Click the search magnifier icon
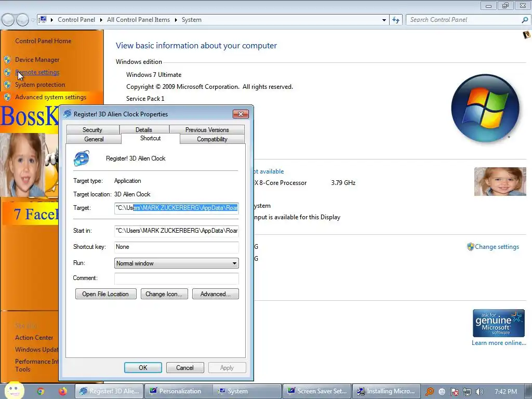Image resolution: width=532 pixels, height=399 pixels. click(x=525, y=20)
